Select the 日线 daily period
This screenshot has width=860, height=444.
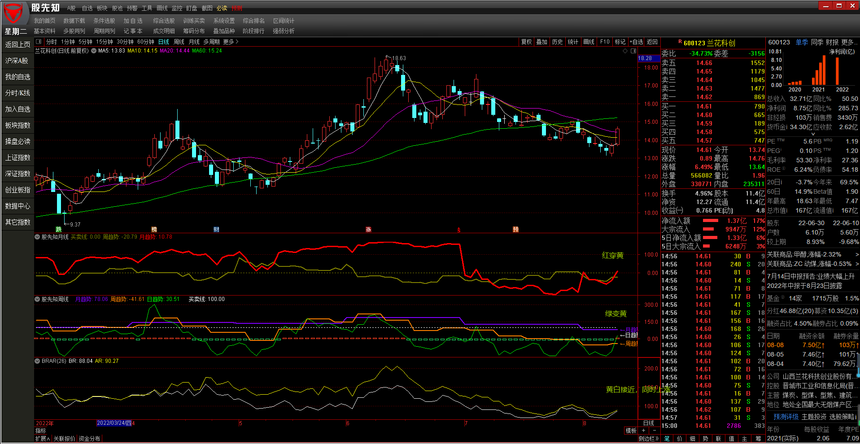[163, 42]
